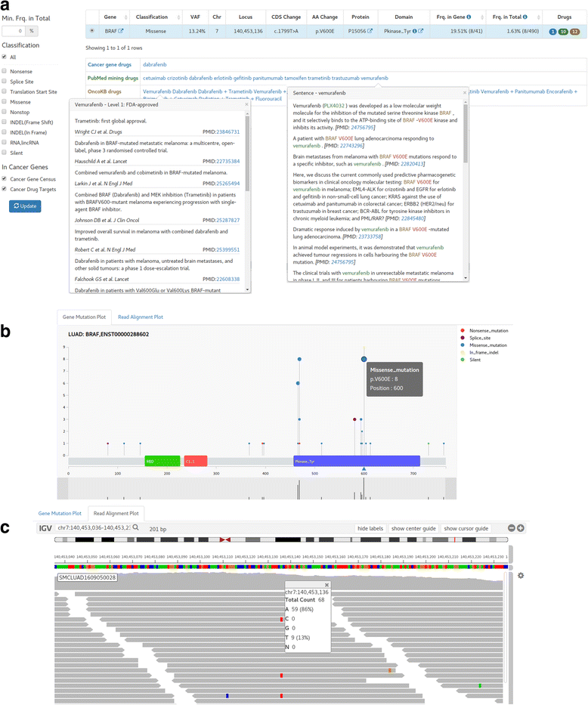Click the Min. Frq. in Total input

14,31
